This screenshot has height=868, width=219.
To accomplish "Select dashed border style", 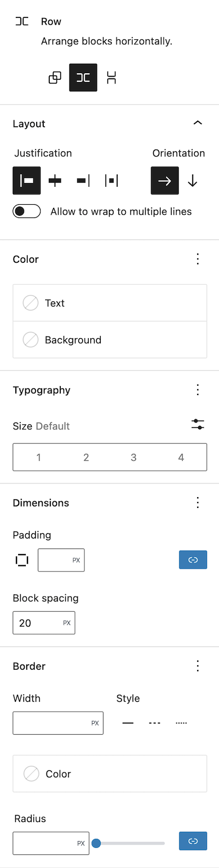I will (x=155, y=723).
